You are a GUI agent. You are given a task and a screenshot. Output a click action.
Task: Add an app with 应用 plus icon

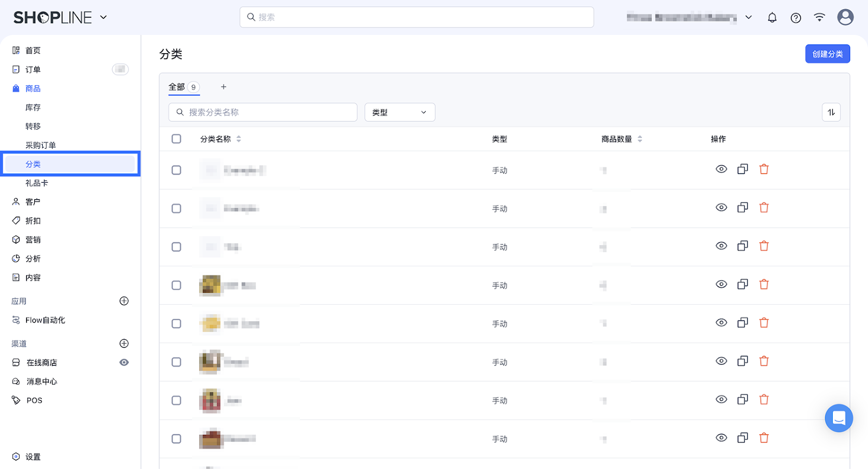pos(124,301)
